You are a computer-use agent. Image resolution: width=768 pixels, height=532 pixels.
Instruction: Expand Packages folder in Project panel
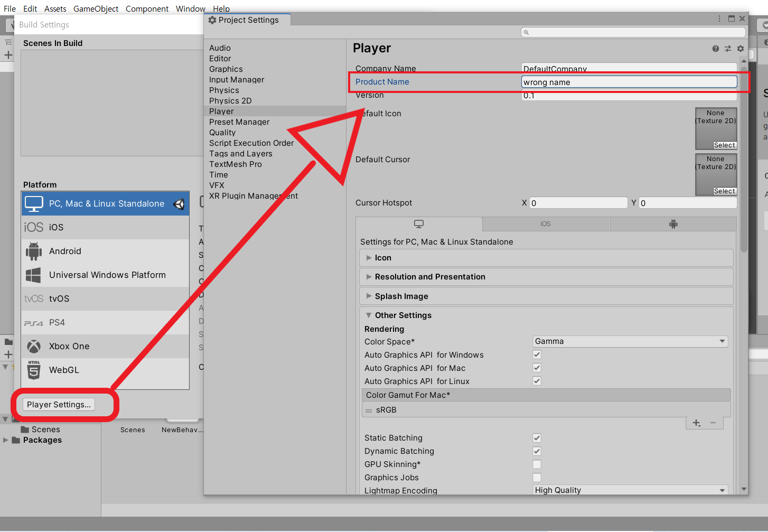point(6,440)
